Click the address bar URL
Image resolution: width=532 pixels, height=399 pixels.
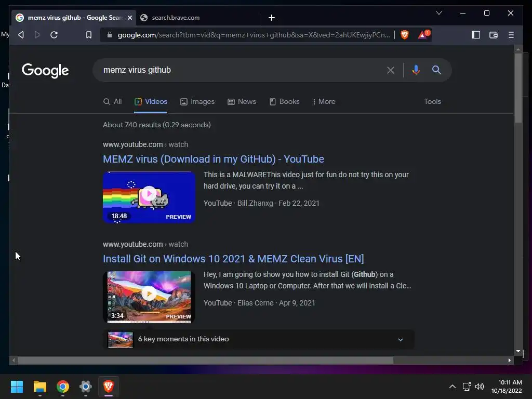click(x=254, y=35)
